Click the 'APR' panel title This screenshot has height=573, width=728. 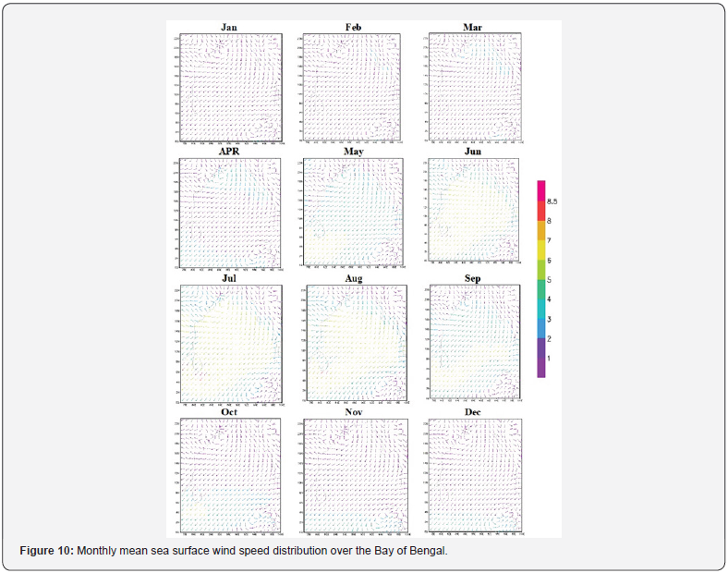click(x=229, y=152)
